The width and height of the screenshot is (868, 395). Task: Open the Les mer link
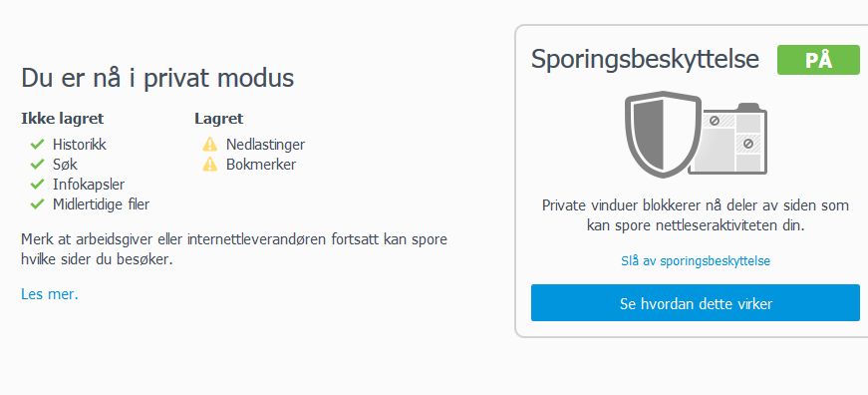(50, 294)
